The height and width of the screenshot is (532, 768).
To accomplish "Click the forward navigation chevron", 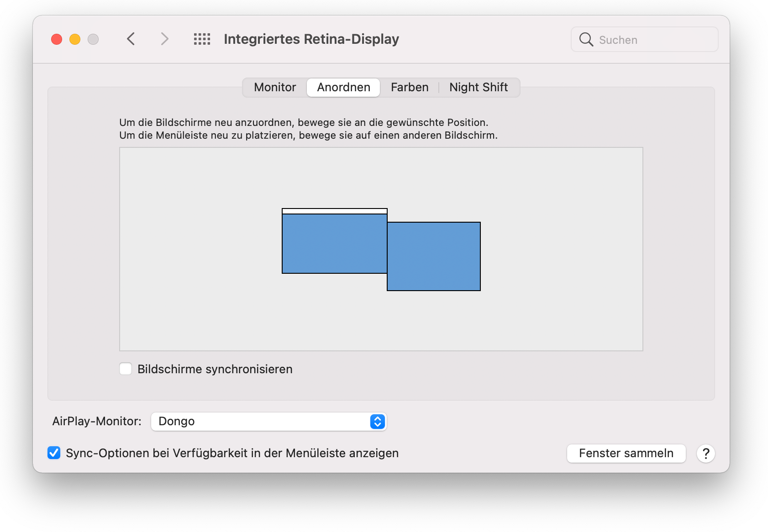I will 164,39.
